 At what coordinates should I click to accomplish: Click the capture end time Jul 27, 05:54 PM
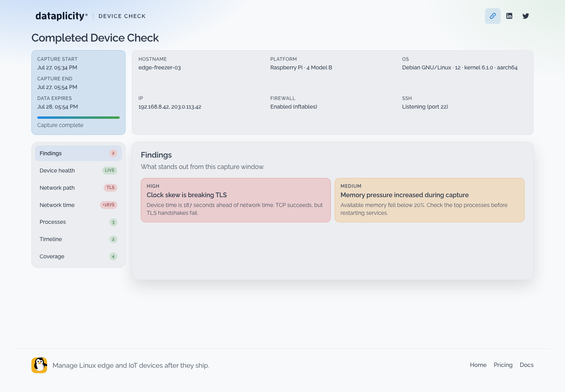click(x=57, y=87)
